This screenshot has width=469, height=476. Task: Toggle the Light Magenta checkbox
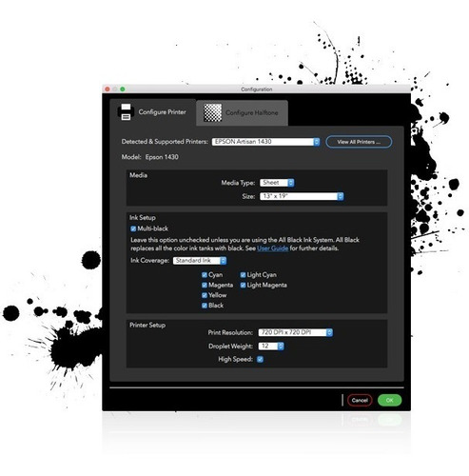243,286
